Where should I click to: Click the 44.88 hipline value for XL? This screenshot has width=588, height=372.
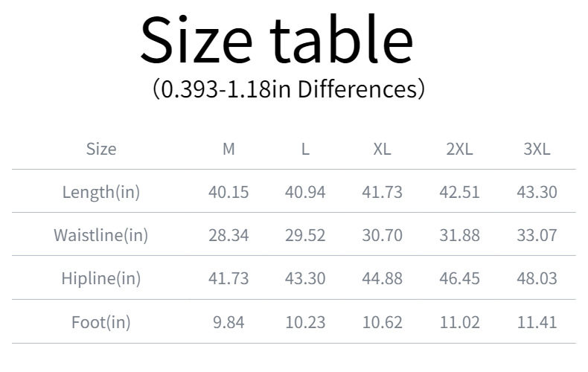pos(382,279)
